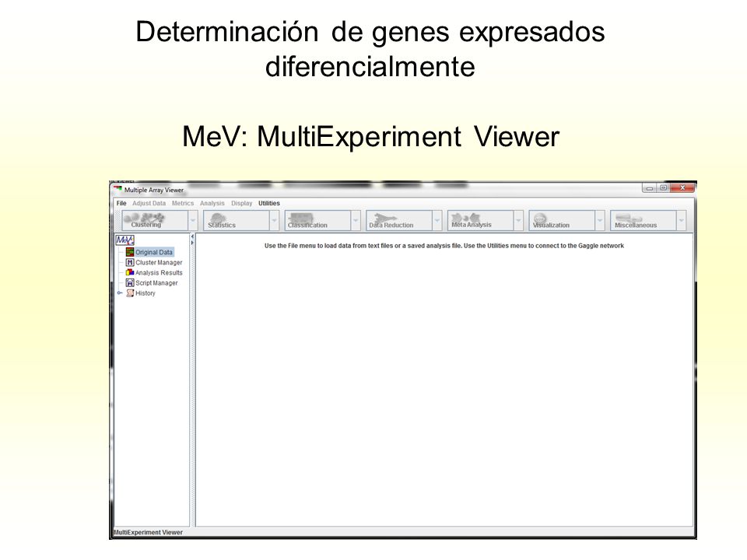Expand the Data Reduction dropdown arrow
The image size is (747, 560).
(x=437, y=220)
